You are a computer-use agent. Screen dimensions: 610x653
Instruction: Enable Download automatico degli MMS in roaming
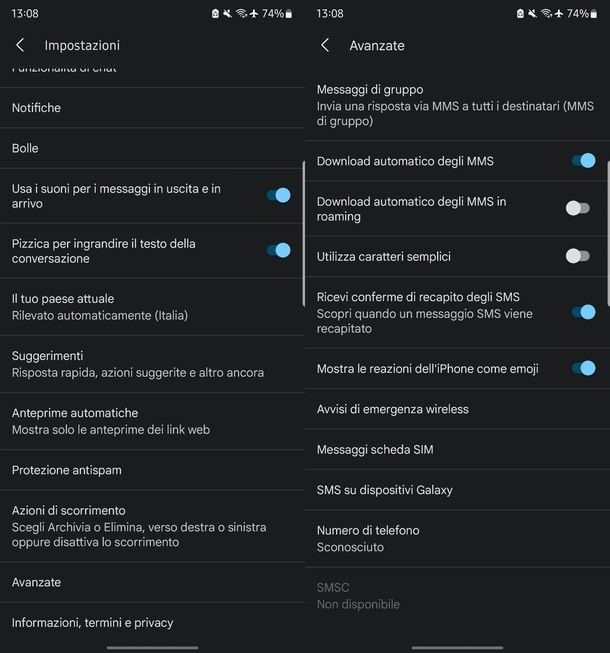(578, 208)
